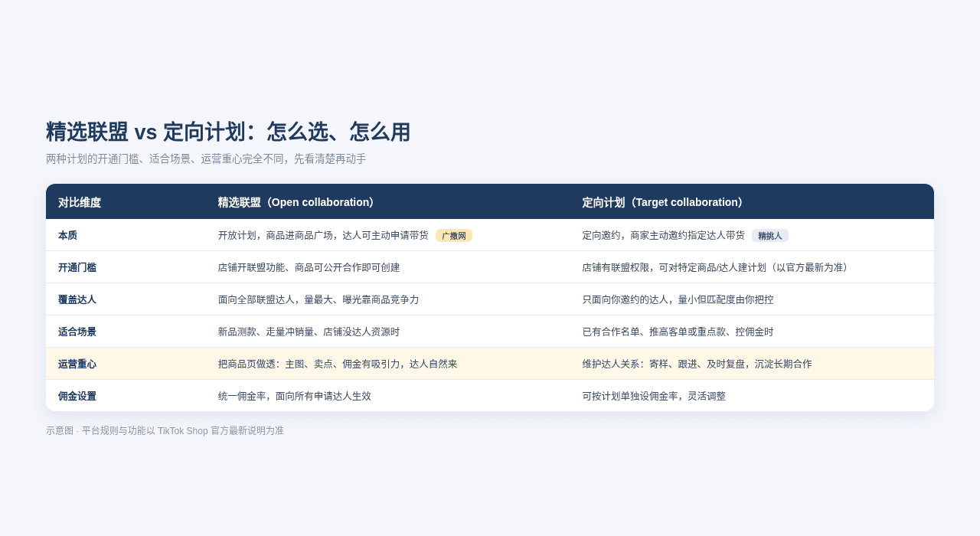Screen dimensions: 980x536
Task: Click the 精挑人 tag
Action: pyautogui.click(x=770, y=236)
